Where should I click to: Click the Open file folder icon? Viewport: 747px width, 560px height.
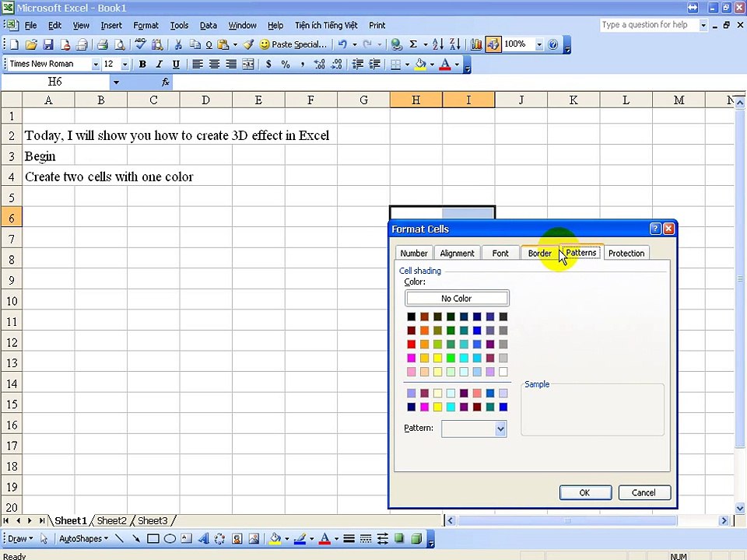click(31, 45)
